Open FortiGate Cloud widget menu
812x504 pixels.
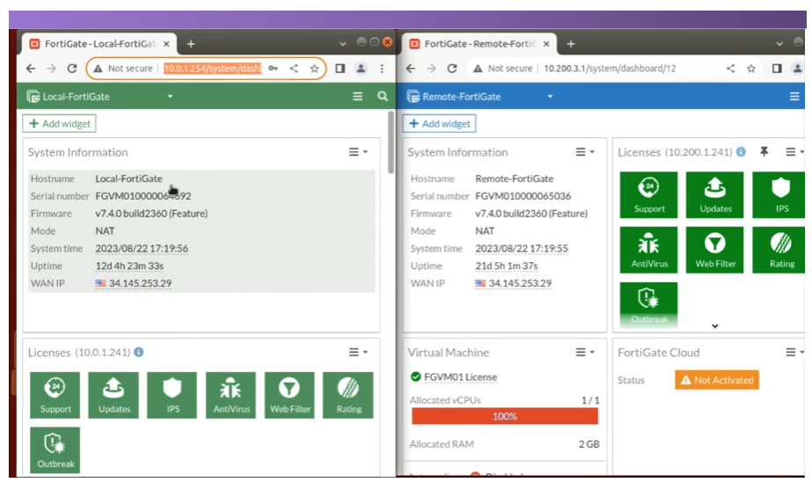pos(794,352)
